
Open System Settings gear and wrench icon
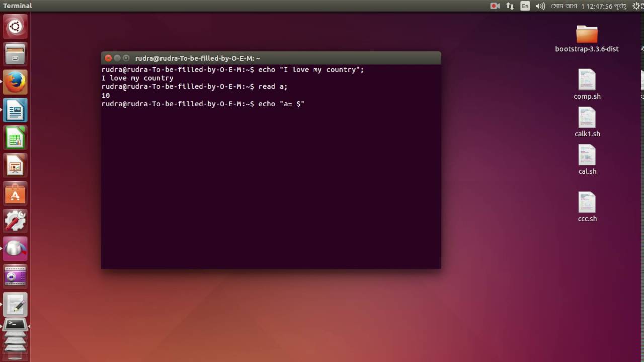15,221
